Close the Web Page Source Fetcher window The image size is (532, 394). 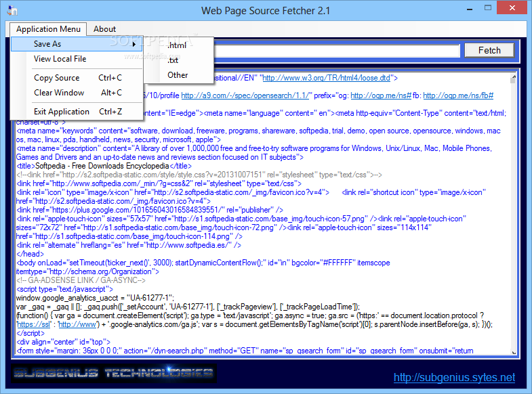click(x=512, y=7)
